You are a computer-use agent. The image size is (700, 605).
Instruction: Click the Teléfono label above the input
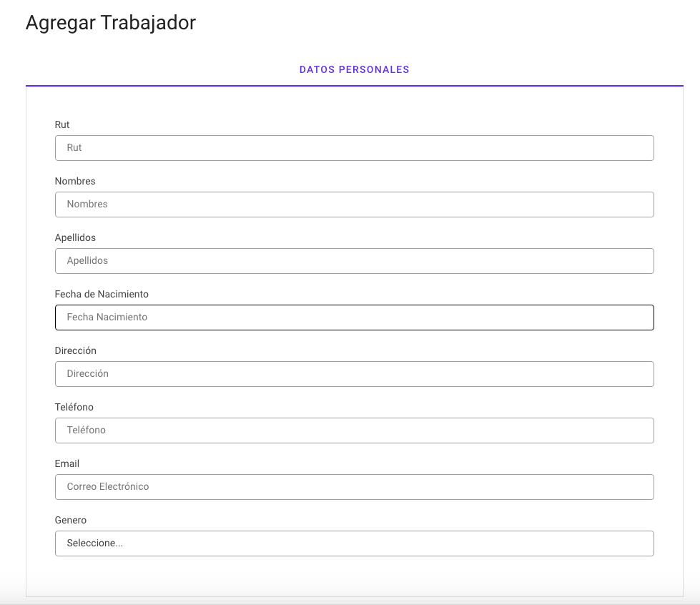click(x=74, y=408)
